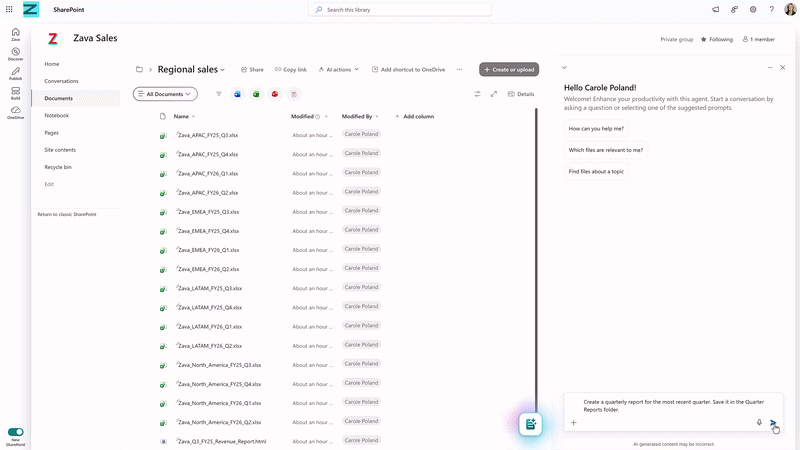This screenshot has height=450, width=800.
Task: Toggle the New SharePoint switch
Action: pos(15,432)
